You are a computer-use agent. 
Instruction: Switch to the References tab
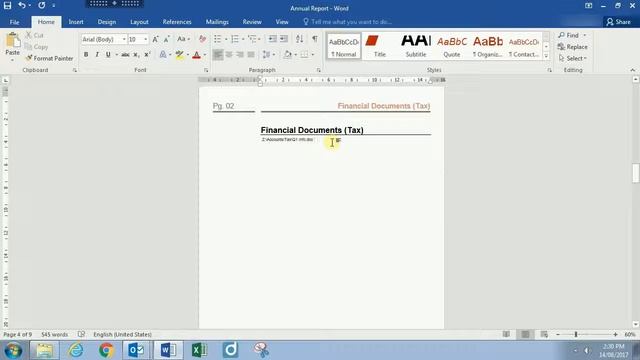coord(177,22)
